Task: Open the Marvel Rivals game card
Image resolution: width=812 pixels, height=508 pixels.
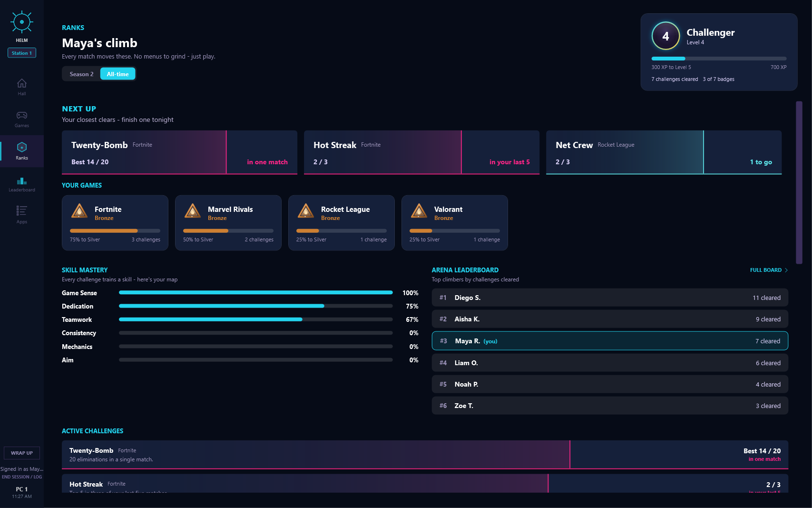Action: 228,223
